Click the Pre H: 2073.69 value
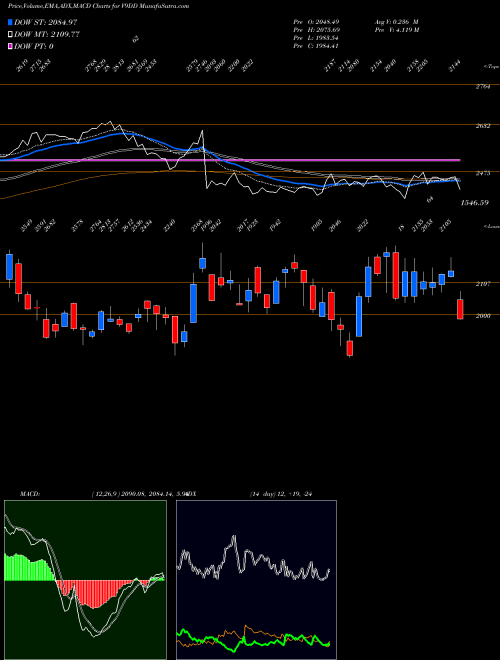 coord(316,30)
